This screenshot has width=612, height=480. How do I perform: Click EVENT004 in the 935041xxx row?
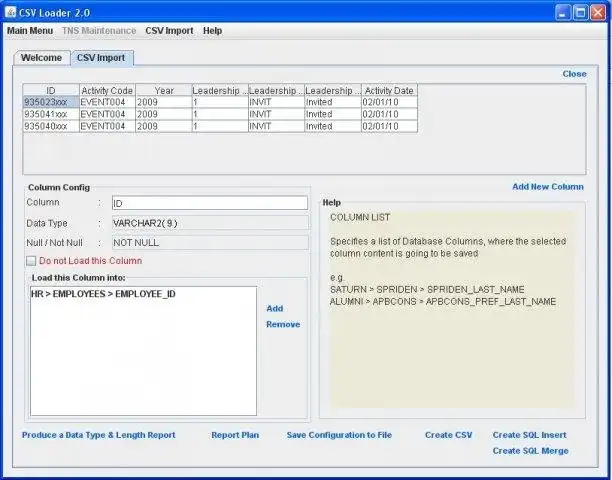coord(107,114)
